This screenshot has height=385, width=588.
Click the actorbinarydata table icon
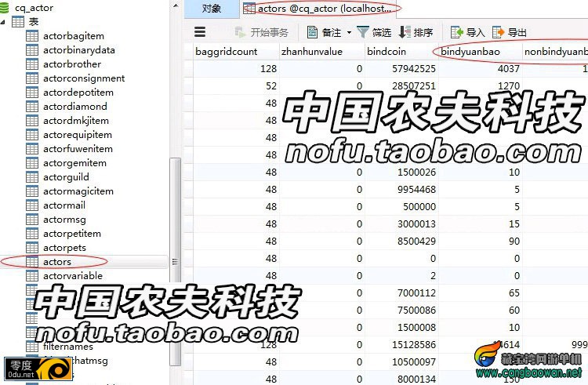[x=32, y=50]
